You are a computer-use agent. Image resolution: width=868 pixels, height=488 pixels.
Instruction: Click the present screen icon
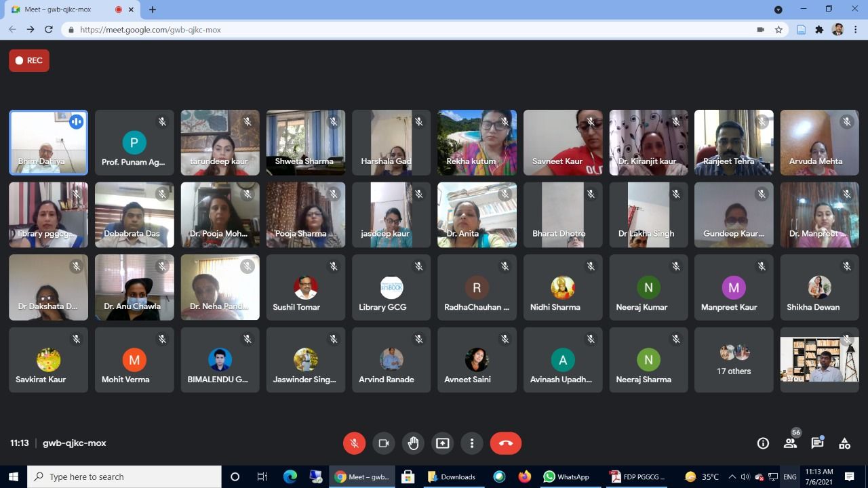tap(442, 443)
